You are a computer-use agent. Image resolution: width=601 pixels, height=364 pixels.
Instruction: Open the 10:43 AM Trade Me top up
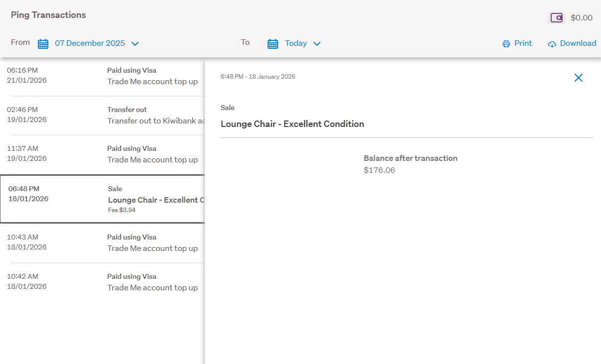[102, 243]
